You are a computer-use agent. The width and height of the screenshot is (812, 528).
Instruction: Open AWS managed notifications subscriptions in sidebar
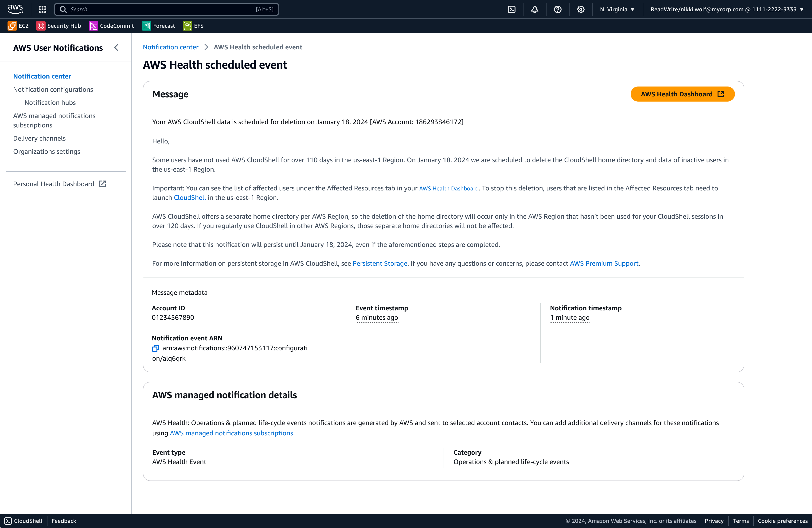[54, 121]
